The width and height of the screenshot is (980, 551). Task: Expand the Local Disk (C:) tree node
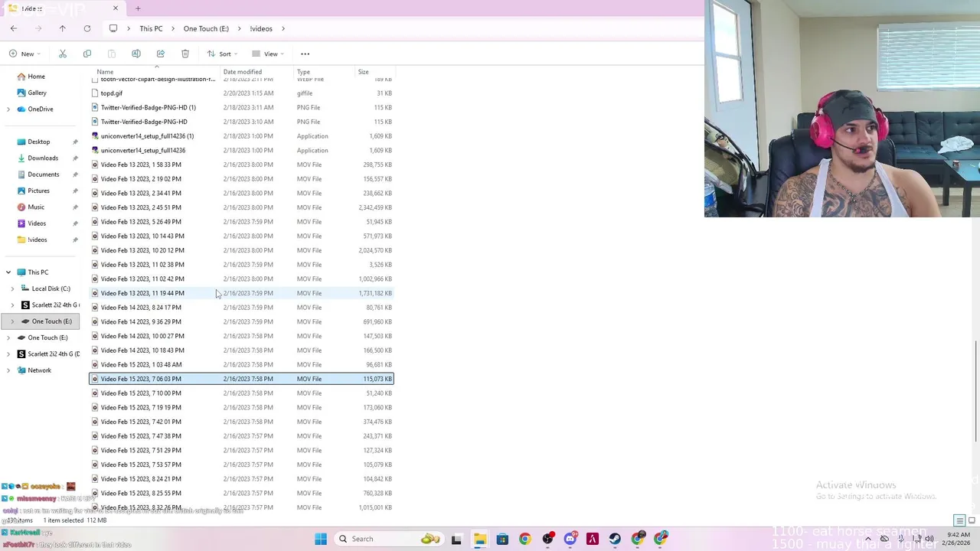point(12,289)
